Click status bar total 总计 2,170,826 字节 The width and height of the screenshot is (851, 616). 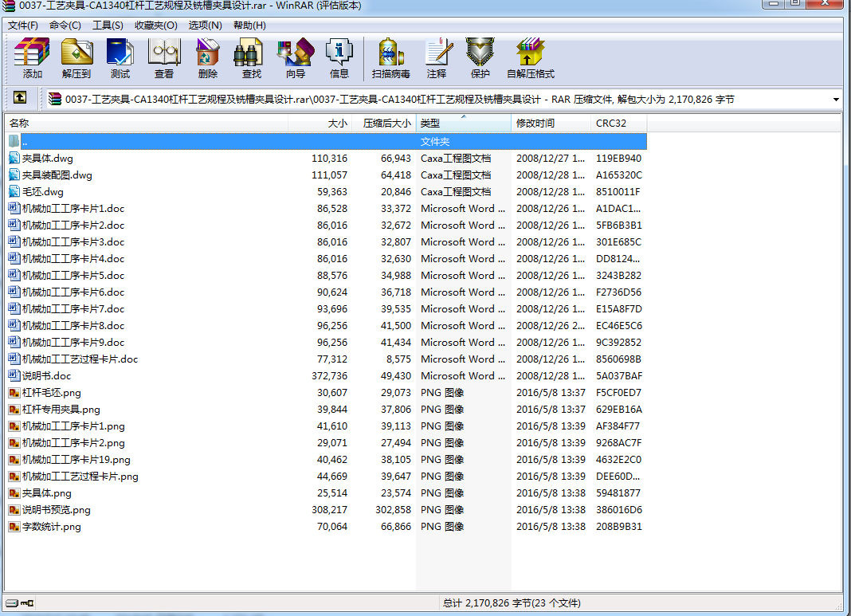[512, 603]
